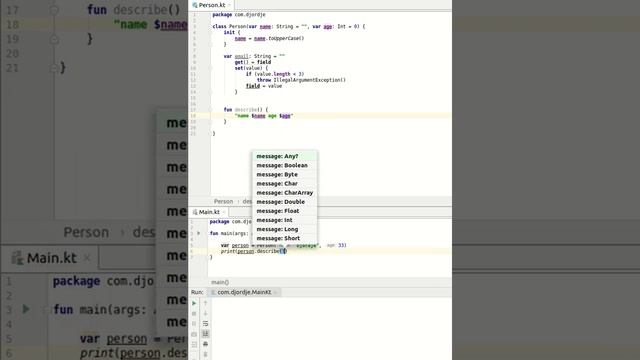Click the Pause output icon in Run panel
640x360 pixels.
click(194, 324)
